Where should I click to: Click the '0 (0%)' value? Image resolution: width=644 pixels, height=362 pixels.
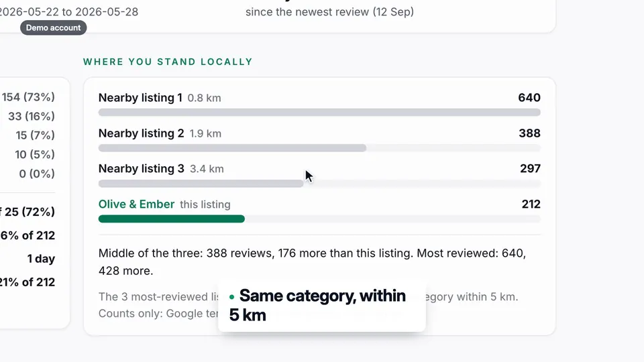point(37,174)
